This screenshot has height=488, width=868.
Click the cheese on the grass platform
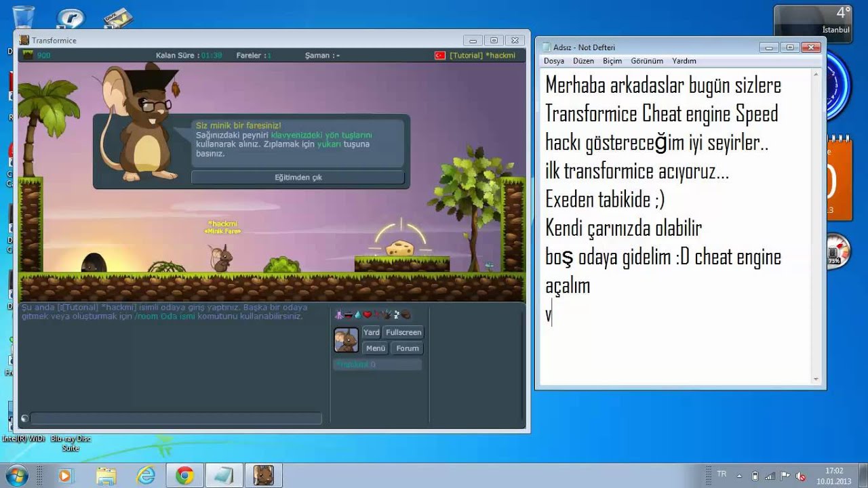pyautogui.click(x=400, y=247)
